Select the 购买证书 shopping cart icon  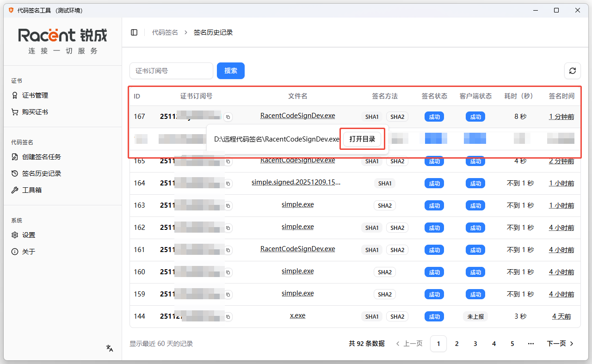(15, 111)
